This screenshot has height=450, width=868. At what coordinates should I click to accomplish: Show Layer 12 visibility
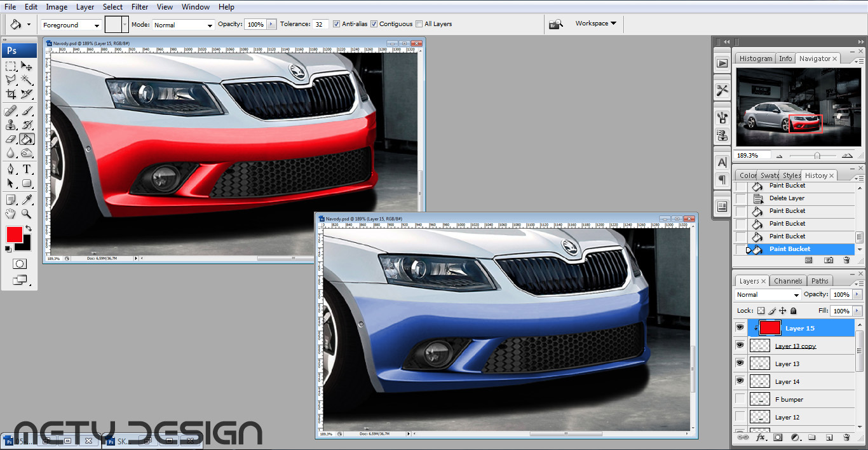[740, 416]
